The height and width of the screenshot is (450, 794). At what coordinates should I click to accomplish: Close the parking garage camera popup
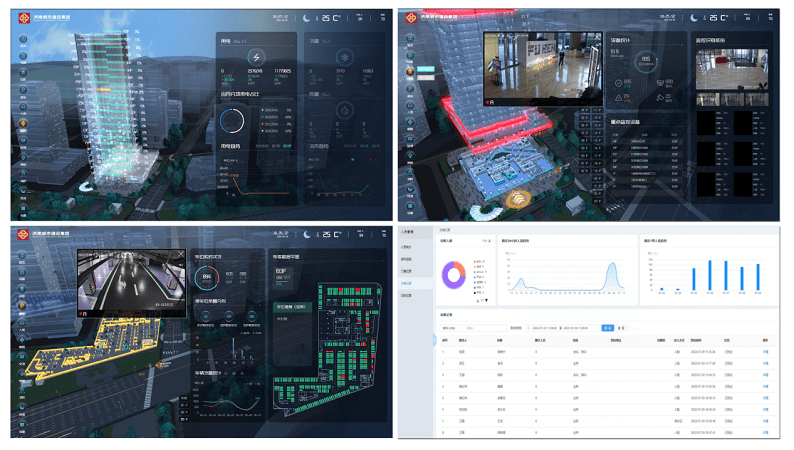181,254
